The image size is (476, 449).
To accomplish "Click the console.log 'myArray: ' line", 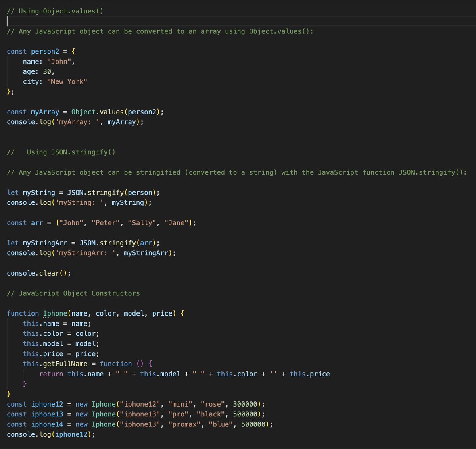I will (75, 122).
